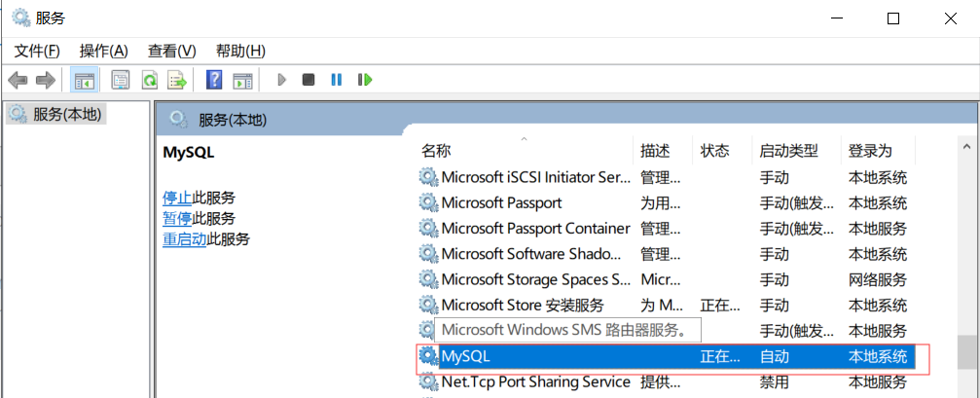Image resolution: width=980 pixels, height=398 pixels.
Task: Click gear icon of Microsoft Storage Spaces
Action: [x=427, y=280]
